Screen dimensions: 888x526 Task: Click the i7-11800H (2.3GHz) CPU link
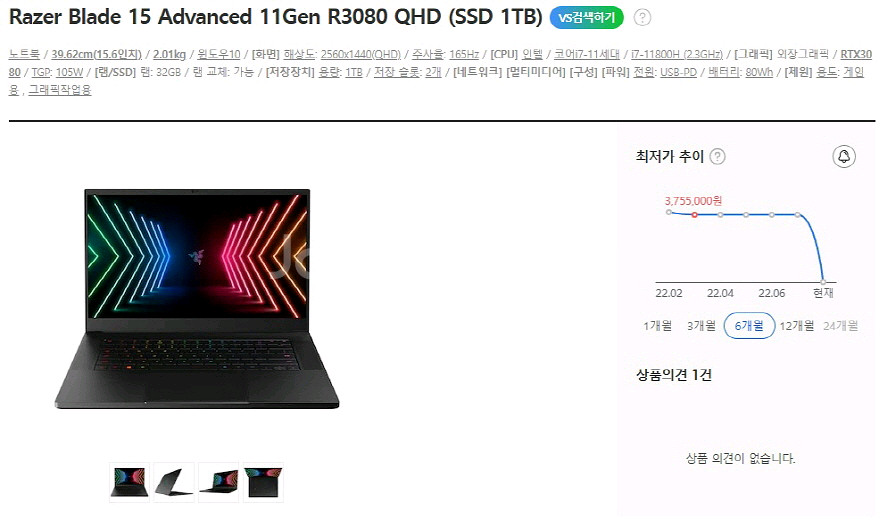(x=677, y=54)
